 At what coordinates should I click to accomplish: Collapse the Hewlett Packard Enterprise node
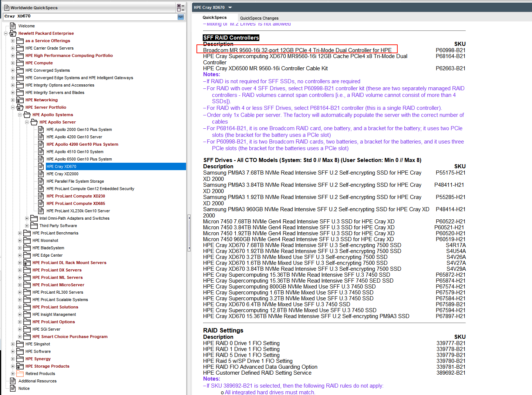pos(6,33)
